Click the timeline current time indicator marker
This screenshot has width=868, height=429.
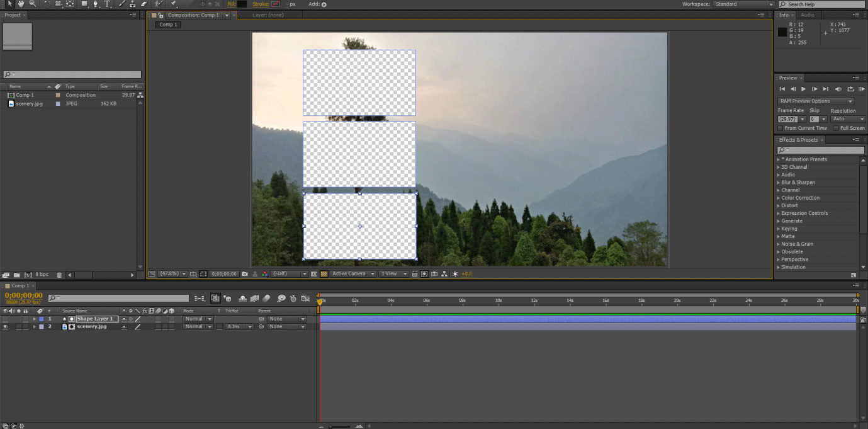point(319,302)
